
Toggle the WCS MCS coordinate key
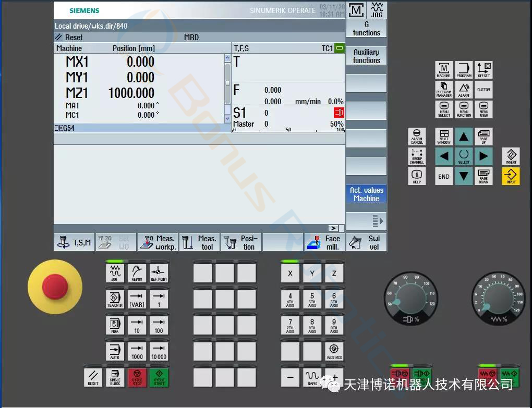334,351
